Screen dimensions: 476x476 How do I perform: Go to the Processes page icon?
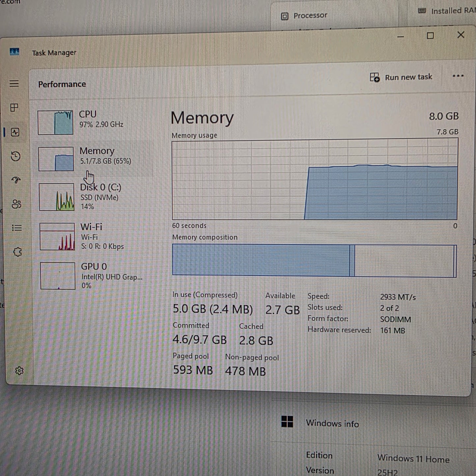[14, 108]
